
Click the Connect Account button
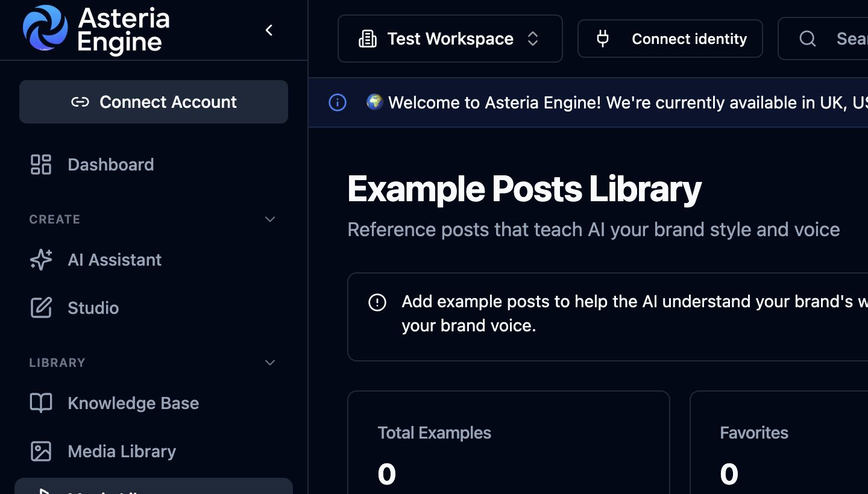[154, 102]
